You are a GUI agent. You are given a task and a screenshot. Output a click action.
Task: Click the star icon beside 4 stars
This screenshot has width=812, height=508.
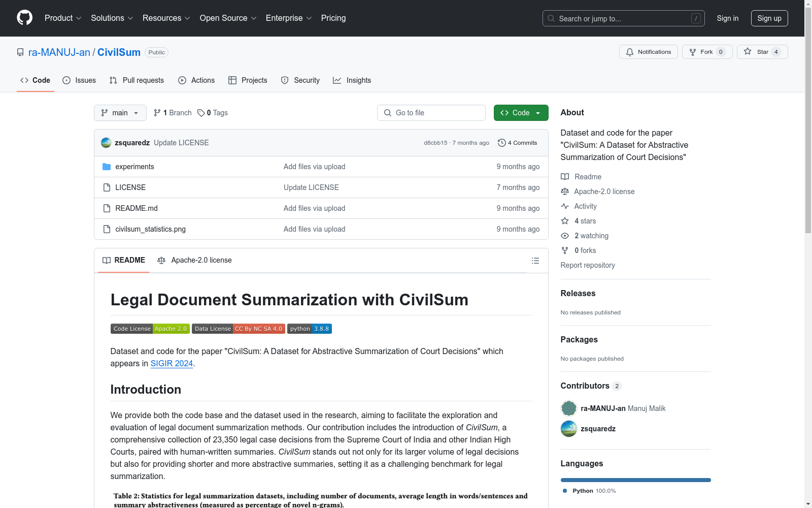(x=565, y=221)
